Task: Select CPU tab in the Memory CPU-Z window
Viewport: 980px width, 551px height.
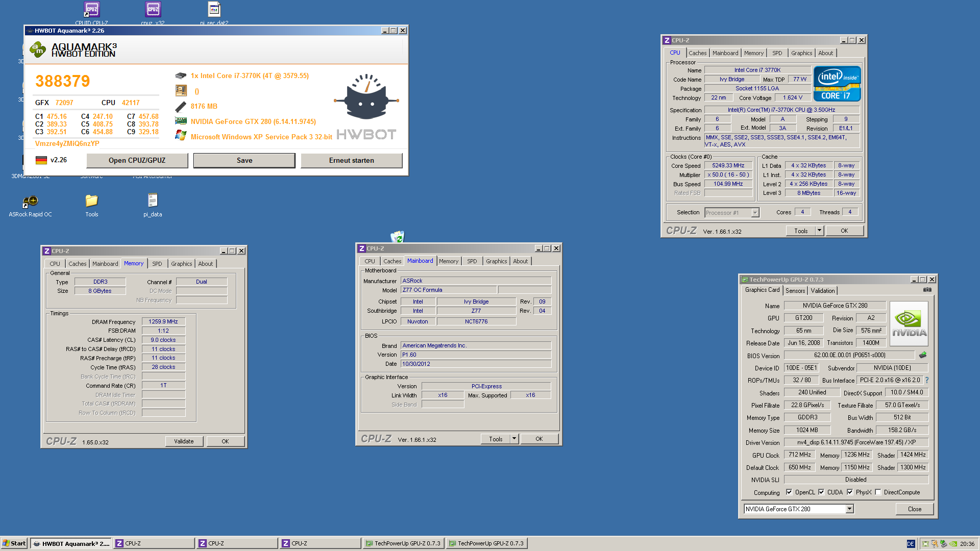Action: [x=55, y=264]
